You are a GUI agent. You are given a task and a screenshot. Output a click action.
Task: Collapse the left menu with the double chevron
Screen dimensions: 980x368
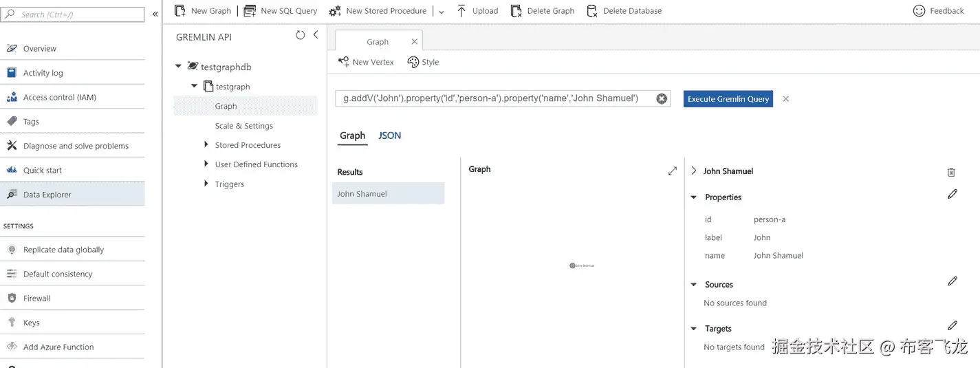155,14
